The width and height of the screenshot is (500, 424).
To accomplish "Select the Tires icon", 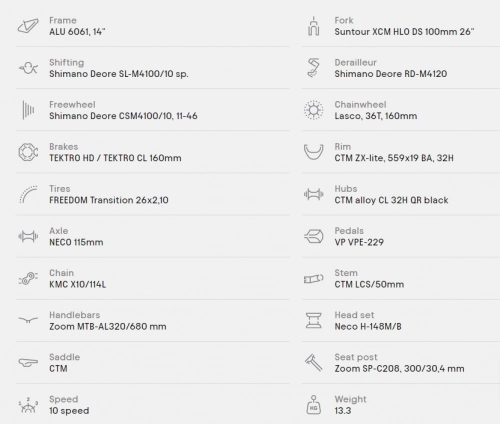I will [x=28, y=194].
